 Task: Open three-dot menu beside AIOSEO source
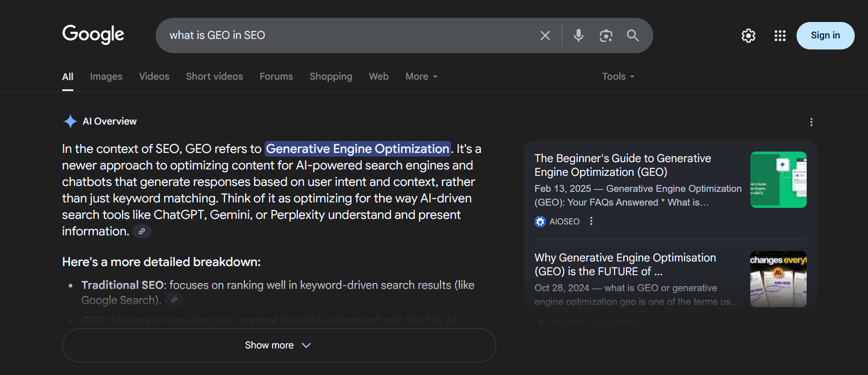click(591, 221)
